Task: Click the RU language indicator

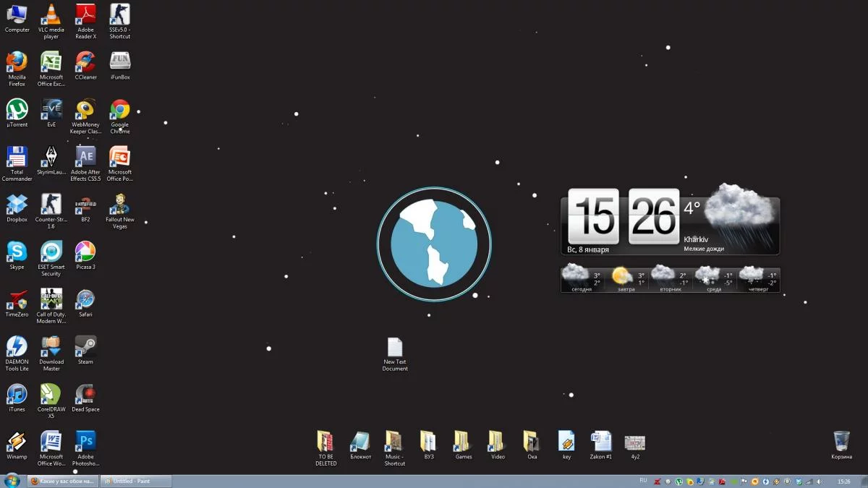Action: (644, 480)
